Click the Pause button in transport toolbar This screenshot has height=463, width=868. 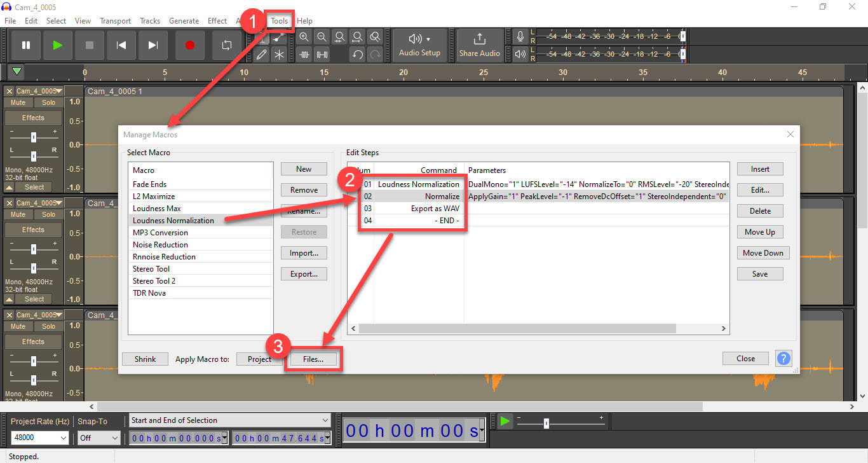[26, 45]
